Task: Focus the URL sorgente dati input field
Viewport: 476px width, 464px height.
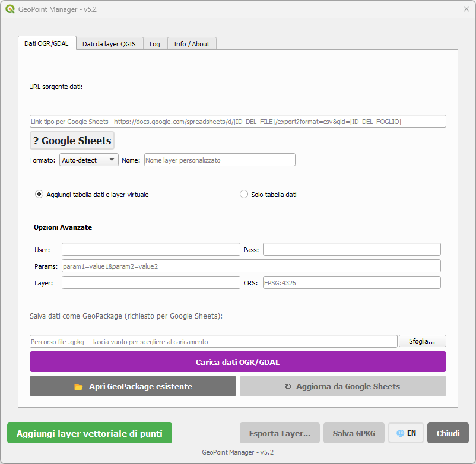Action: click(237, 122)
